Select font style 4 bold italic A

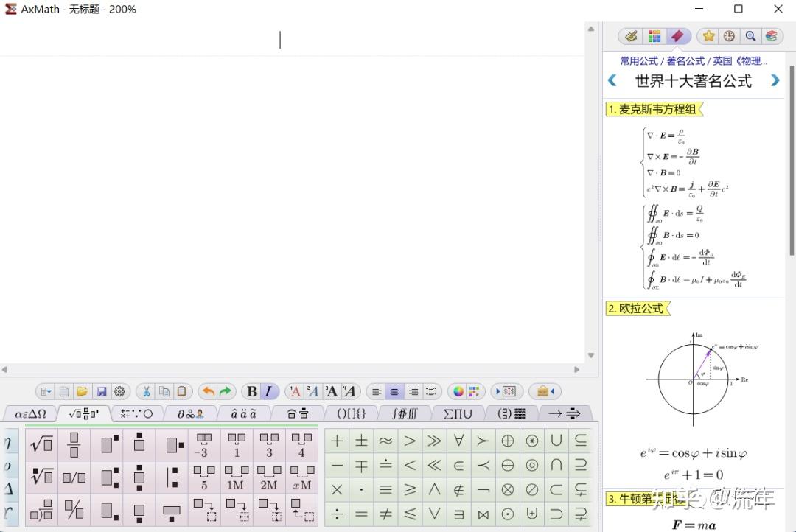click(x=349, y=391)
